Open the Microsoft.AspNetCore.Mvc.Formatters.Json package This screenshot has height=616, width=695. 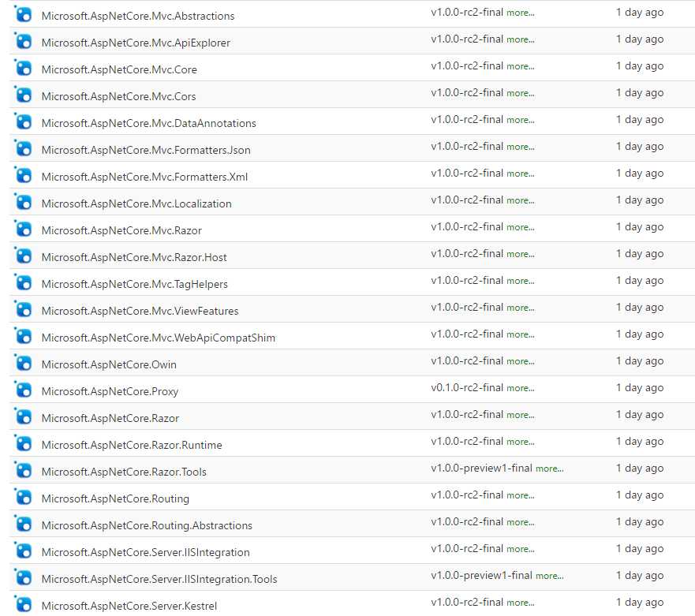(146, 150)
